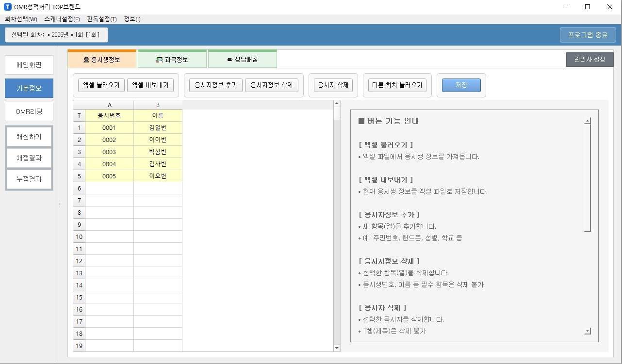Open the 회차선택 menu
The width and height of the screenshot is (622, 364).
tap(21, 19)
